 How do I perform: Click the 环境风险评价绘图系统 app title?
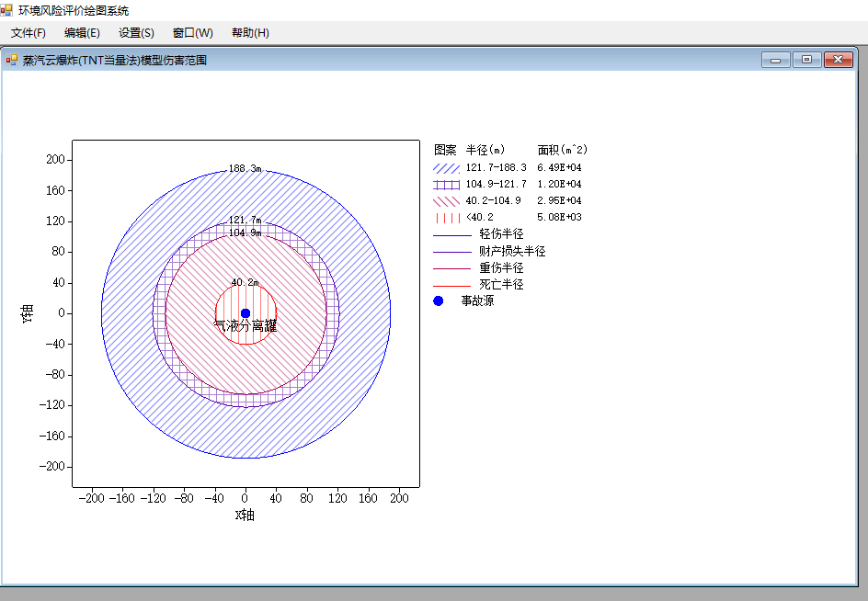[x=73, y=10]
